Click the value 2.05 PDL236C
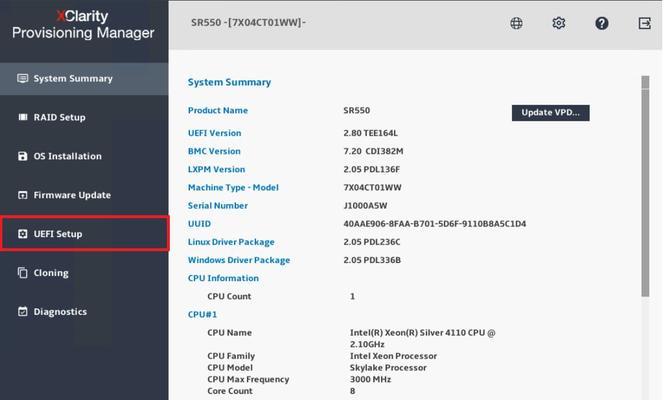The width and height of the screenshot is (664, 400). (371, 242)
